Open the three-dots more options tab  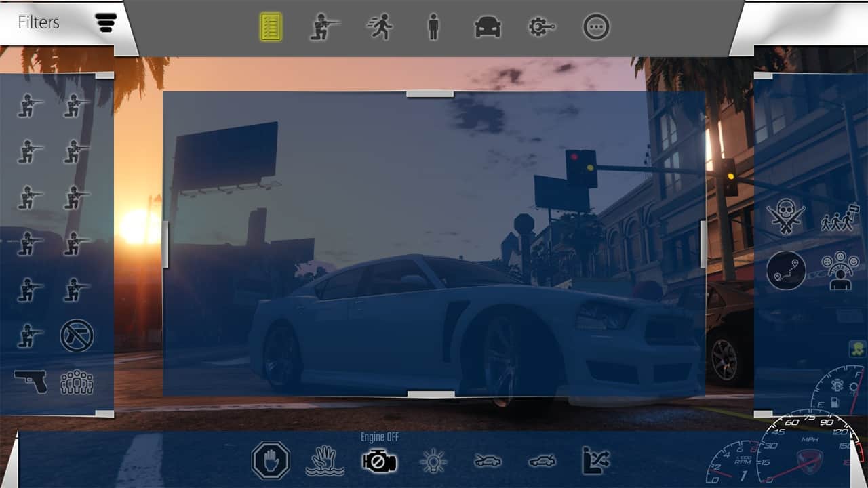coord(597,27)
